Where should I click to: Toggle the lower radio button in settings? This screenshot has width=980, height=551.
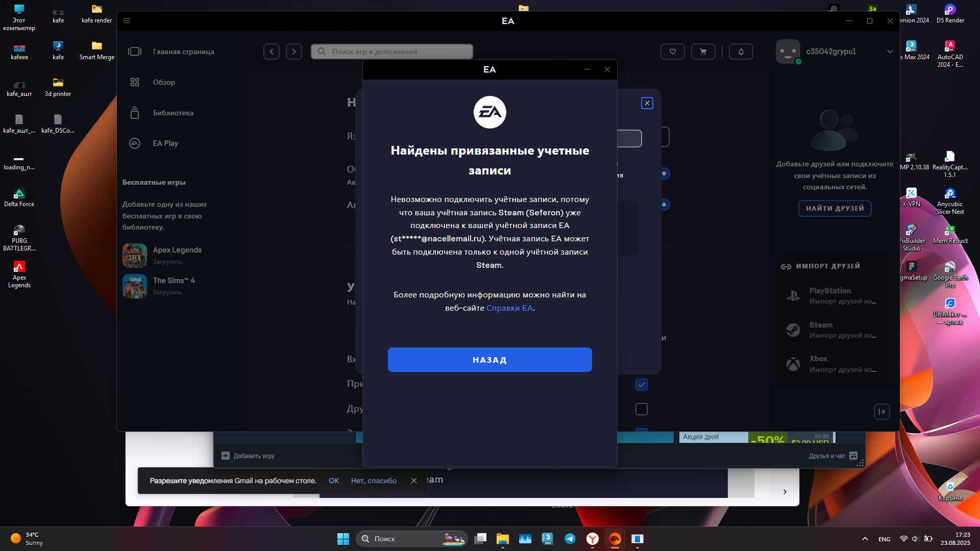click(664, 205)
